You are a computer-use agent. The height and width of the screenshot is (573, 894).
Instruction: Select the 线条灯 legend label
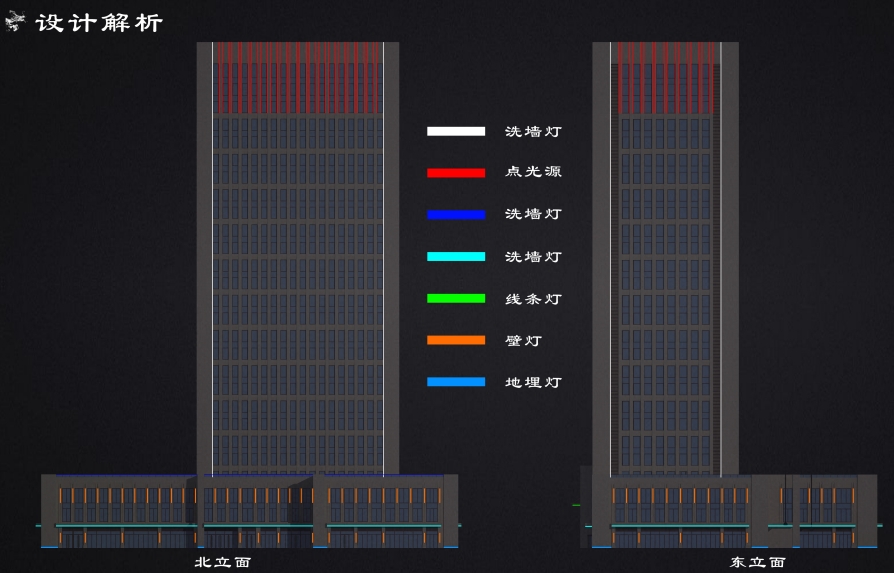pyautogui.click(x=533, y=299)
